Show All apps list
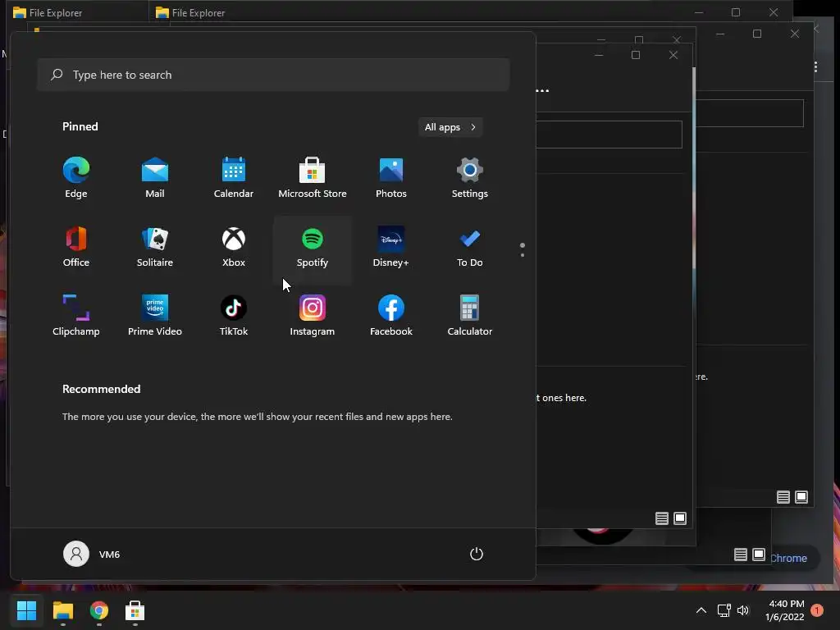The height and width of the screenshot is (630, 840). tap(450, 127)
